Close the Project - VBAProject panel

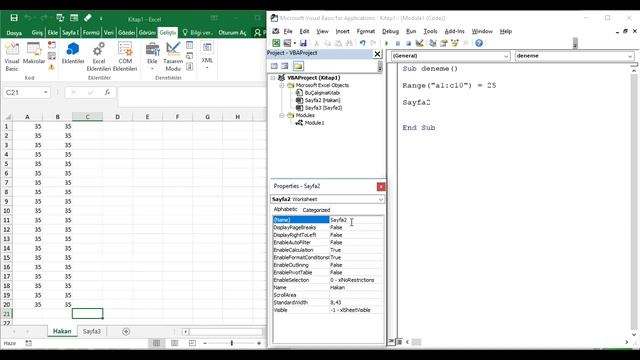click(377, 54)
